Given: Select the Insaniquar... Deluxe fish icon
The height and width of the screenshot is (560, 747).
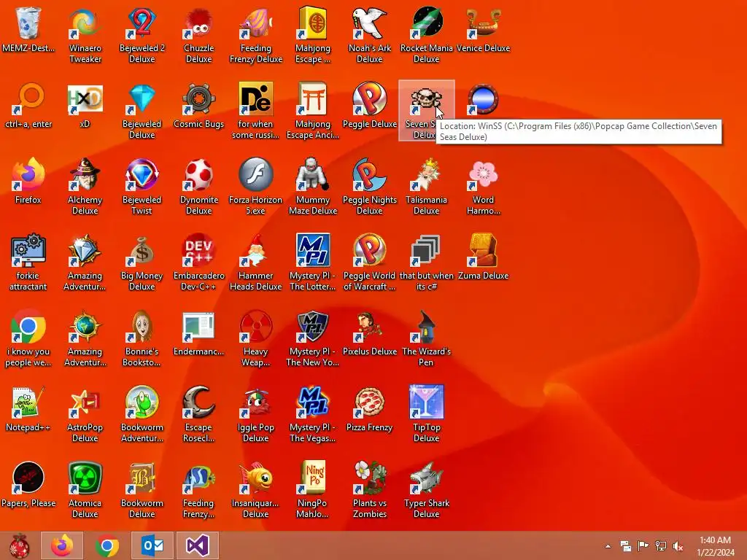Looking at the screenshot, I should click(x=256, y=478).
